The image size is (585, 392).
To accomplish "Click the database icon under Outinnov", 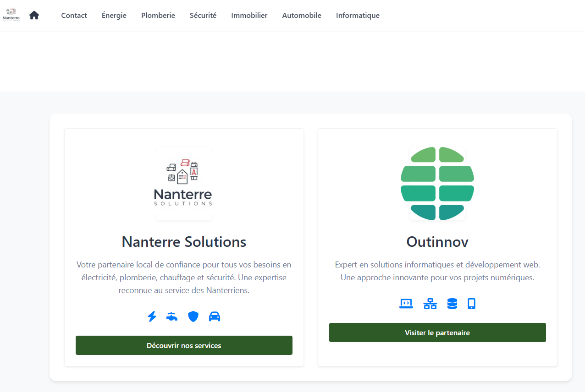I will tap(452, 303).
